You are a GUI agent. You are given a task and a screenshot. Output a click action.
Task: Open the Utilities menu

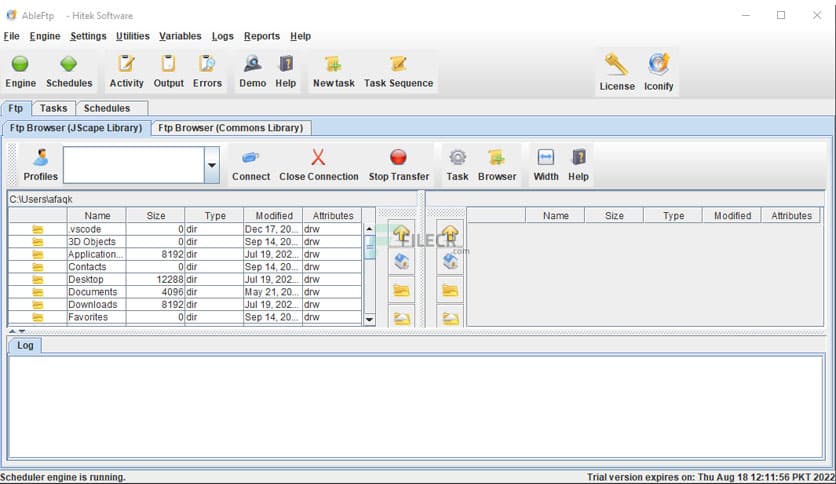tap(133, 36)
